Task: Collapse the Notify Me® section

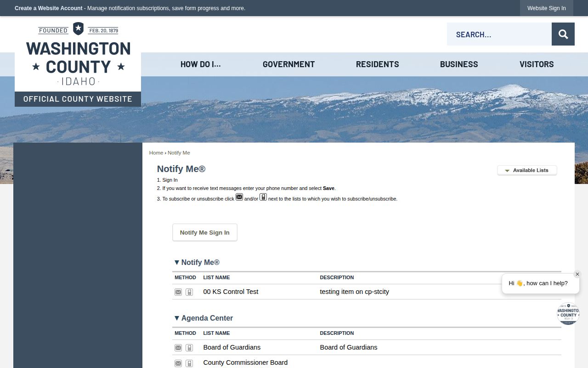Action: 176,262
